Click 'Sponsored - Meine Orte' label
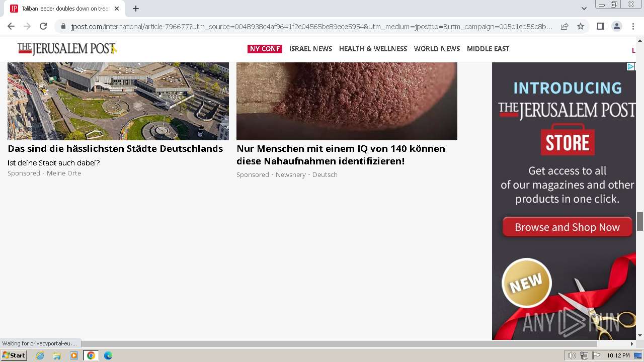644x362 pixels. click(x=44, y=173)
